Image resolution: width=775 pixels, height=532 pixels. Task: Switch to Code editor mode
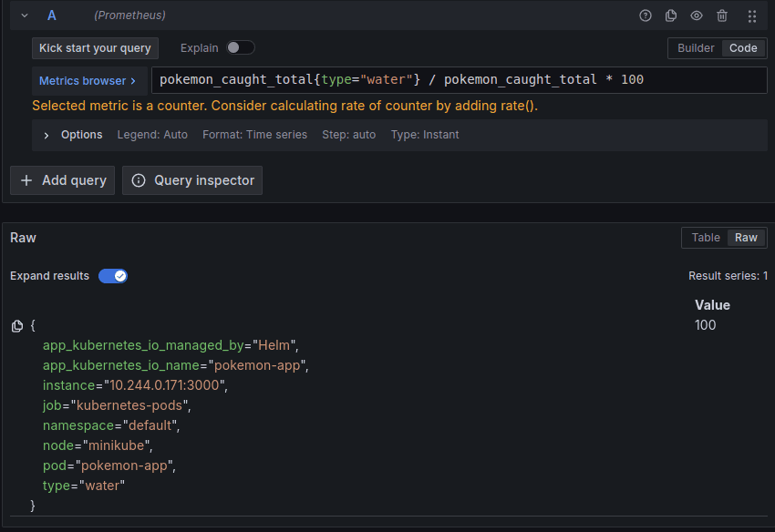pyautogui.click(x=743, y=48)
